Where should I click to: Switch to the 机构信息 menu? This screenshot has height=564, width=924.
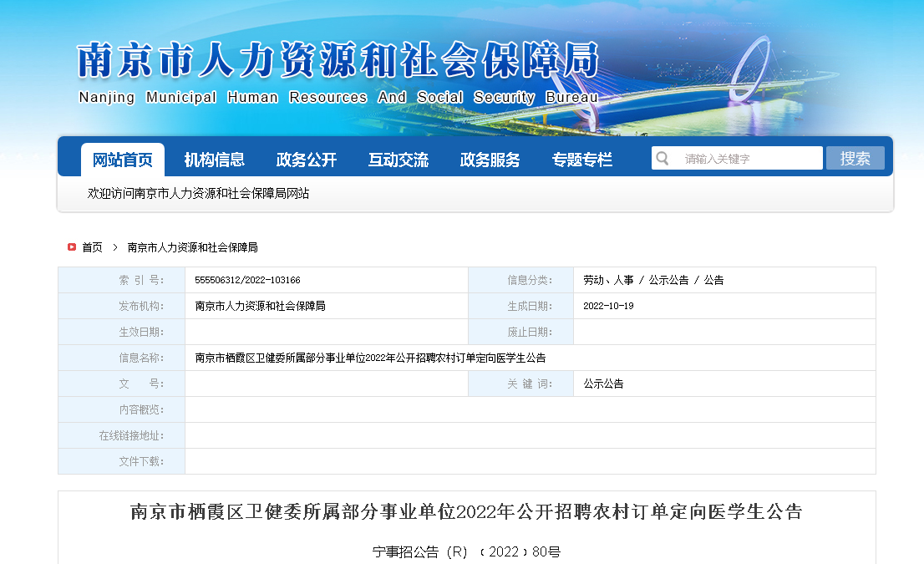click(215, 160)
